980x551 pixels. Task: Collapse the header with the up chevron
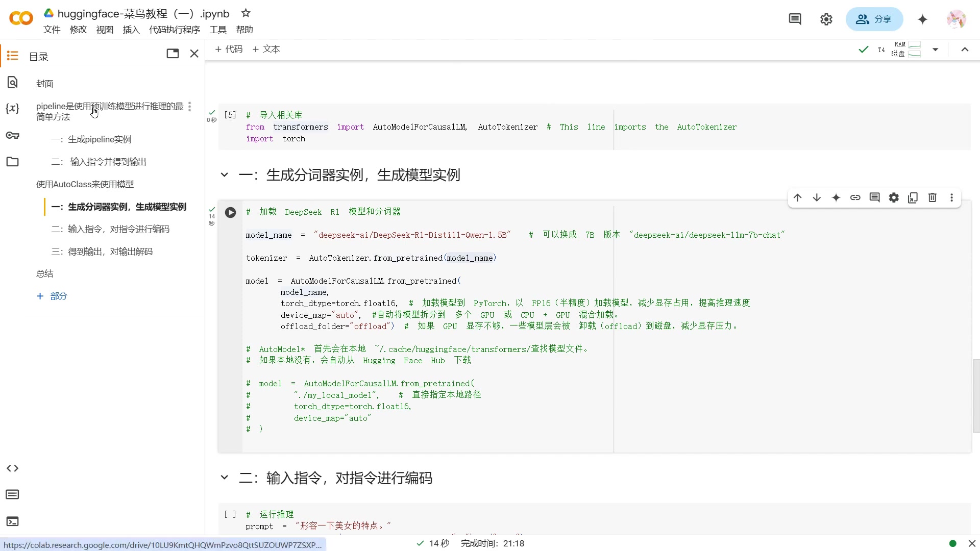965,49
